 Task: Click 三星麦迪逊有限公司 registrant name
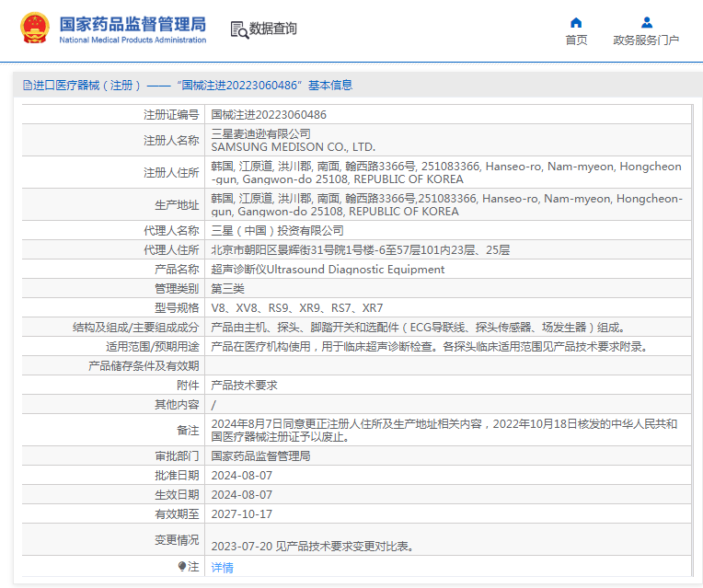click(261, 133)
